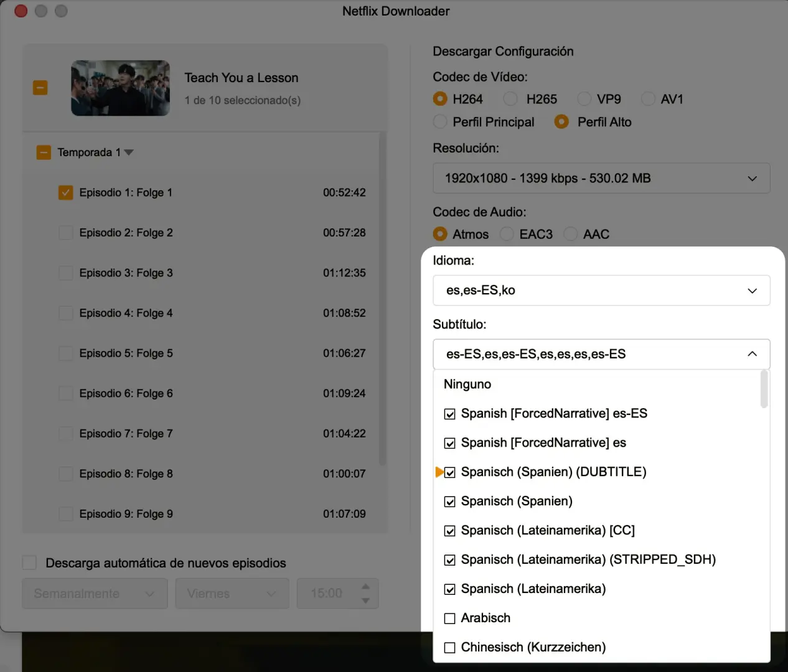The image size is (788, 672).
Task: Check Episodio 6: Folge 6
Action: pos(66,393)
